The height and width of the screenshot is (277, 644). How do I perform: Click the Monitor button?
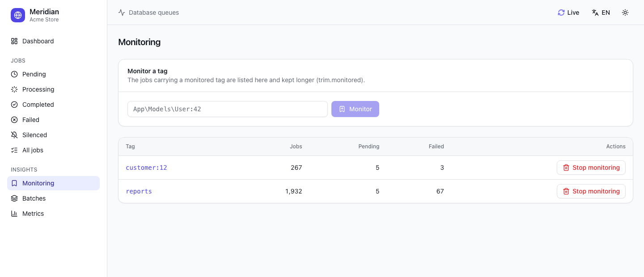click(x=355, y=109)
